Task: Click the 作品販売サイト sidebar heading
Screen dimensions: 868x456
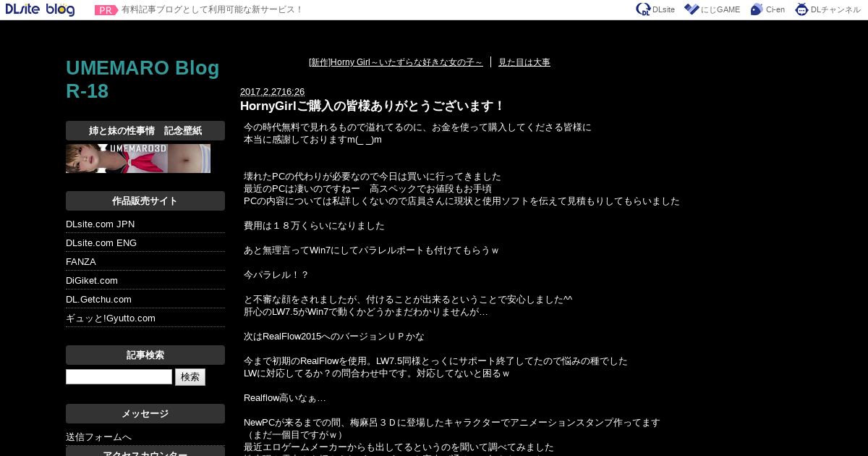Action: [x=145, y=201]
